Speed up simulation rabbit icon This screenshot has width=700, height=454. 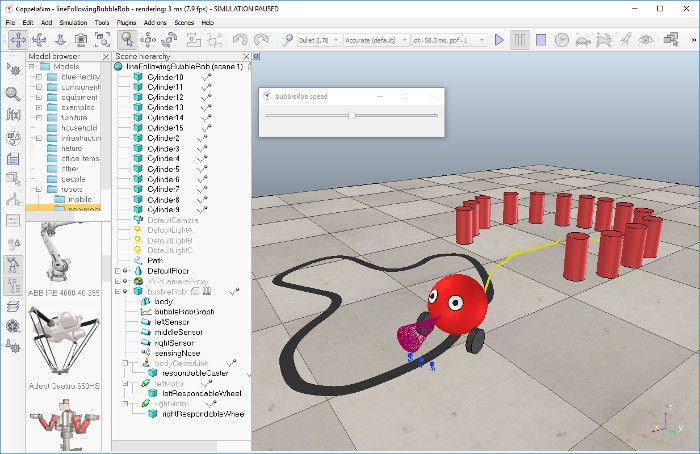point(604,40)
